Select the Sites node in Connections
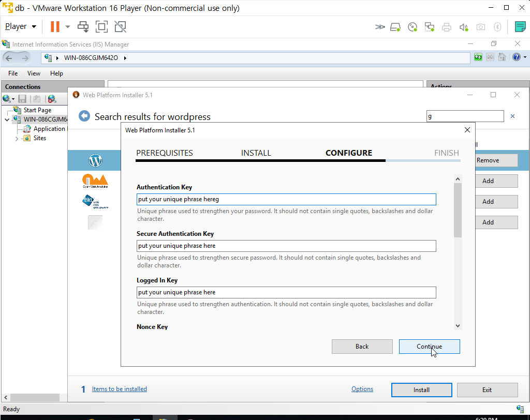The image size is (530, 420). [x=39, y=138]
